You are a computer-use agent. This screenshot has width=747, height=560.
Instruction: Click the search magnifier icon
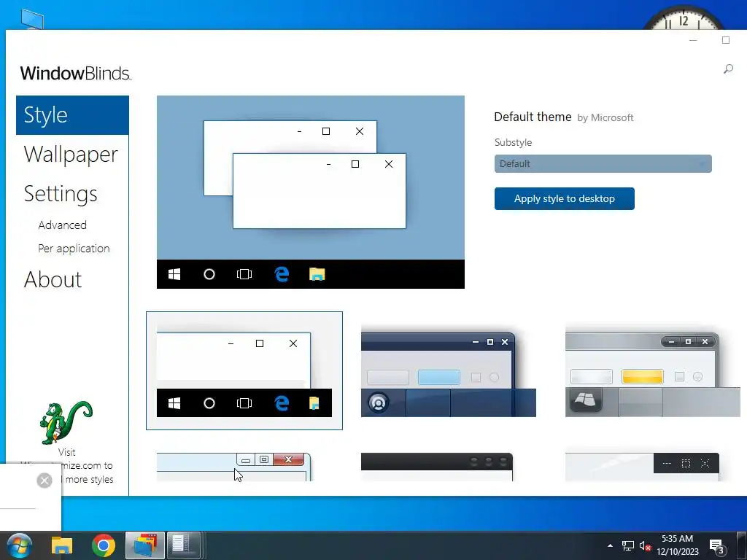point(728,69)
